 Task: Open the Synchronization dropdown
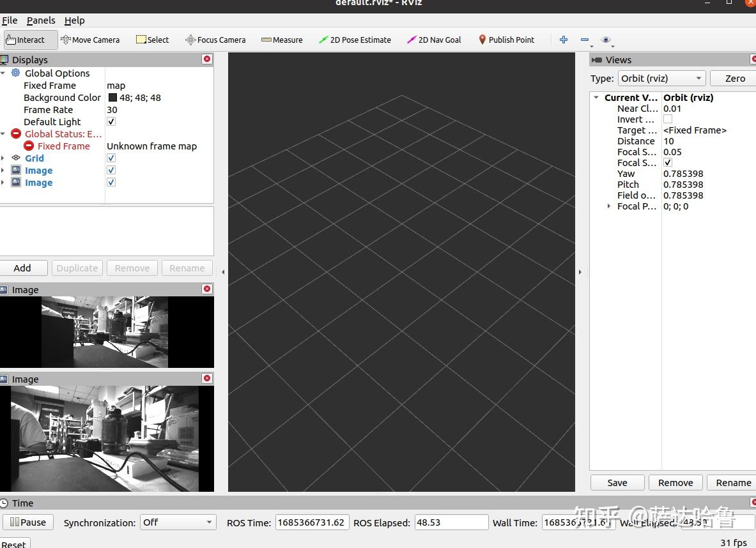178,522
